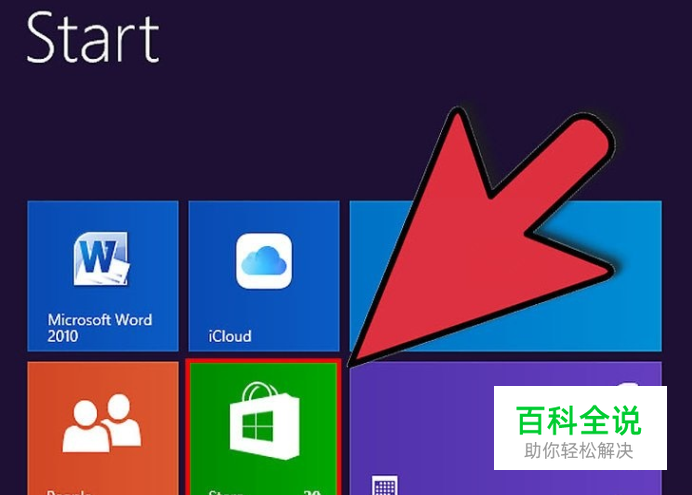Open the orange People tile
692x495 pixels.
103,428
